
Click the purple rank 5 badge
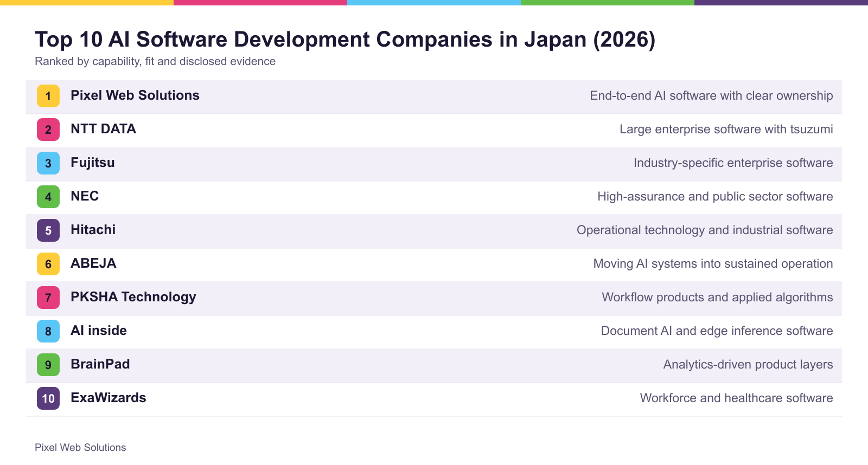(48, 230)
